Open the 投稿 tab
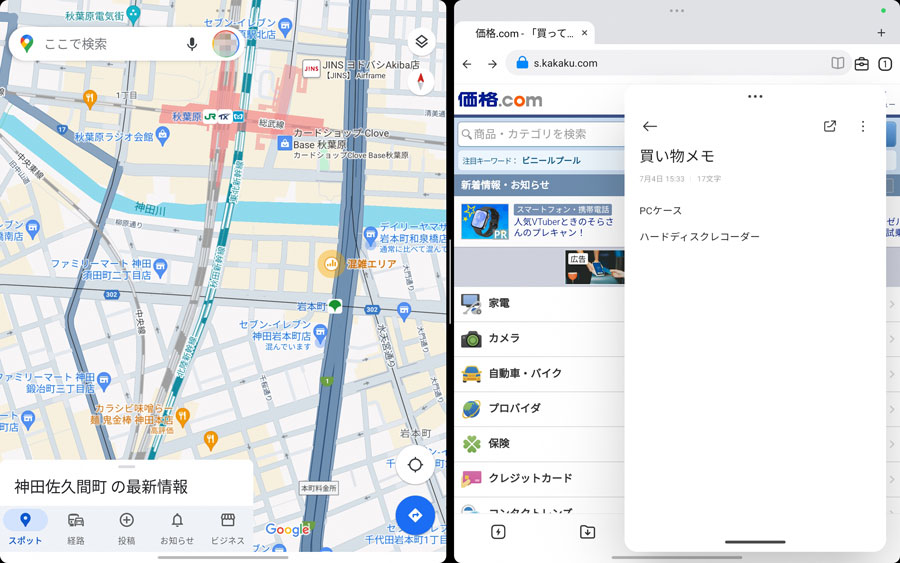This screenshot has width=900, height=563. (x=126, y=528)
